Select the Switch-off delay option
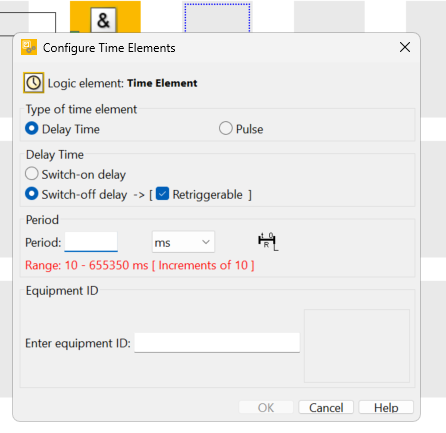 click(x=76, y=194)
